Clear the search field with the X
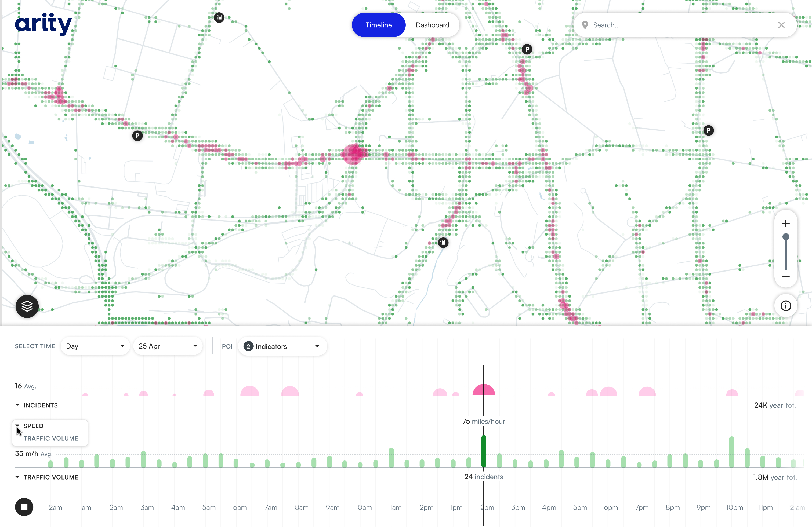812x527 pixels. tap(781, 25)
